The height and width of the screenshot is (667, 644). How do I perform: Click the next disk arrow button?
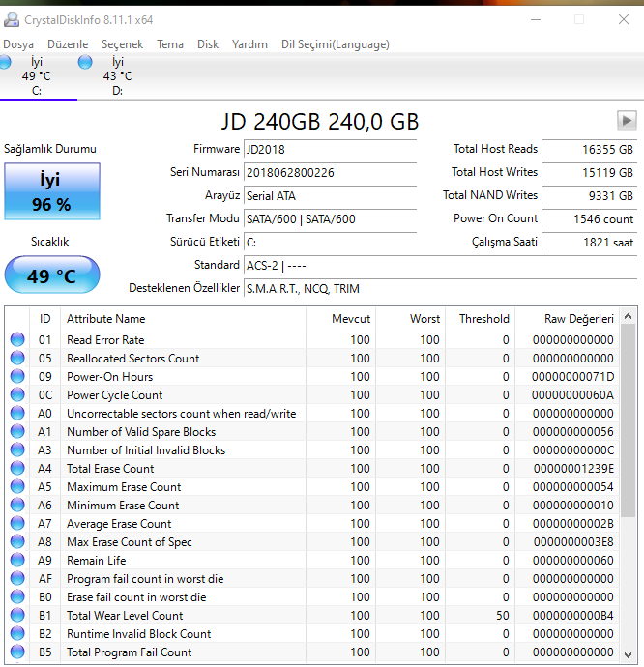[x=627, y=120]
